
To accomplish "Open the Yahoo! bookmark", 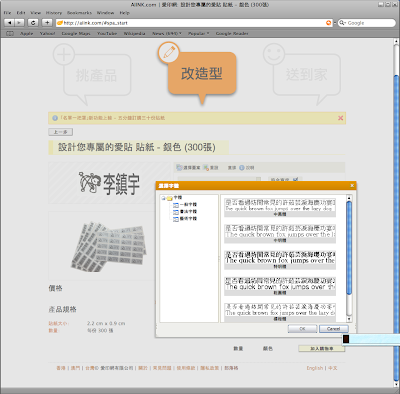I will 47,33.
